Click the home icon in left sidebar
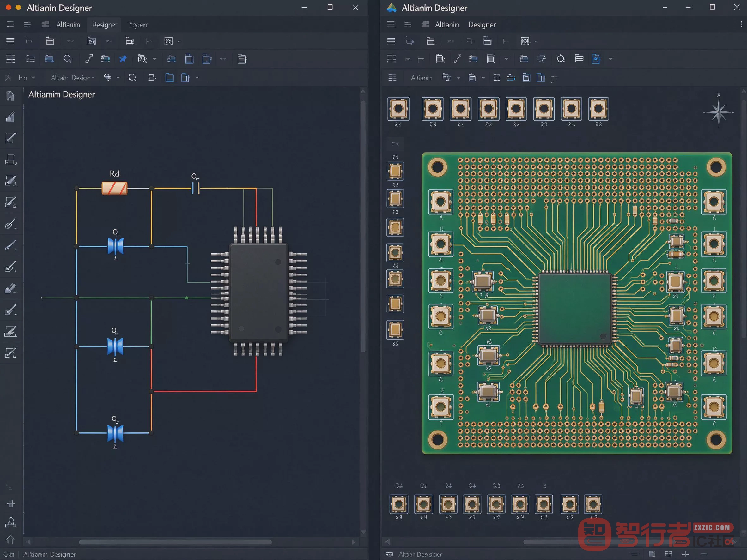Image resolution: width=747 pixels, height=560 pixels. (x=10, y=96)
